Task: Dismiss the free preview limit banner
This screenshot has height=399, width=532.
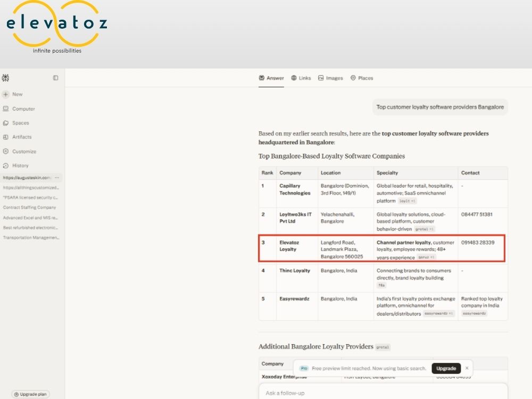Action: click(467, 368)
